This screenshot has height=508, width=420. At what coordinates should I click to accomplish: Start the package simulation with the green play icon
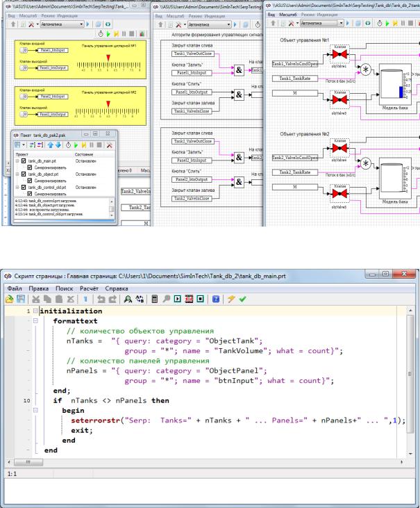(76, 145)
